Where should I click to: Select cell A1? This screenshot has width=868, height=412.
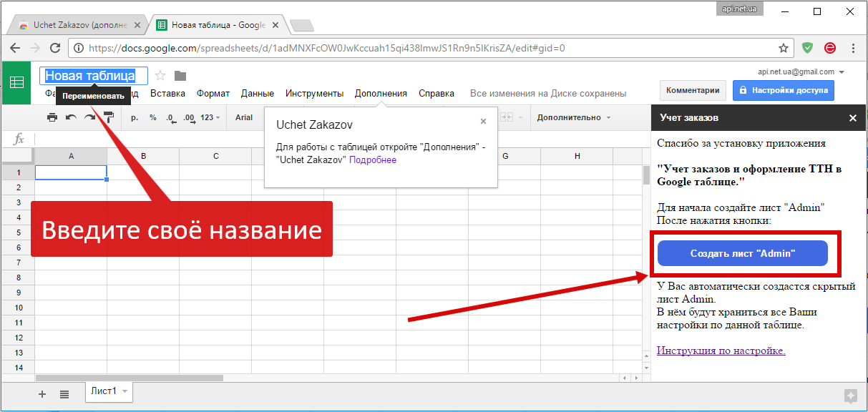(x=71, y=172)
